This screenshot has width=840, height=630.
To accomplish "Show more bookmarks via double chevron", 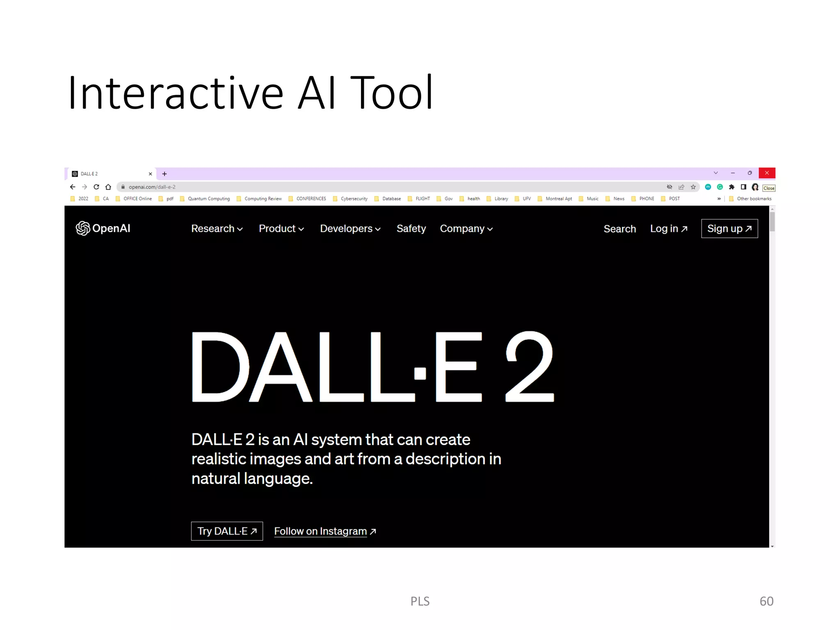I will 719,199.
